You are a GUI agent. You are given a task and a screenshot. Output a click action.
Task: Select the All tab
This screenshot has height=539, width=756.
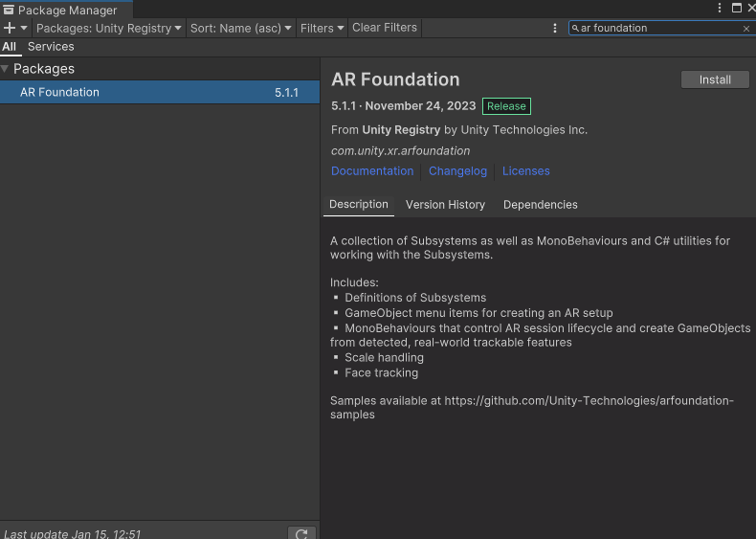click(x=10, y=47)
